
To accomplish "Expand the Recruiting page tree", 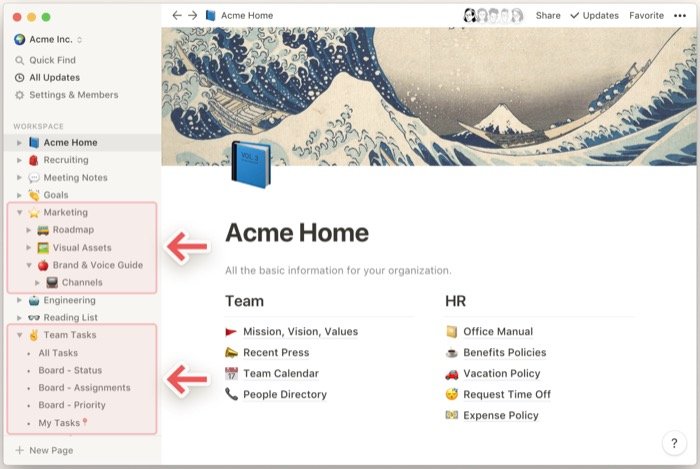I will pos(19,160).
